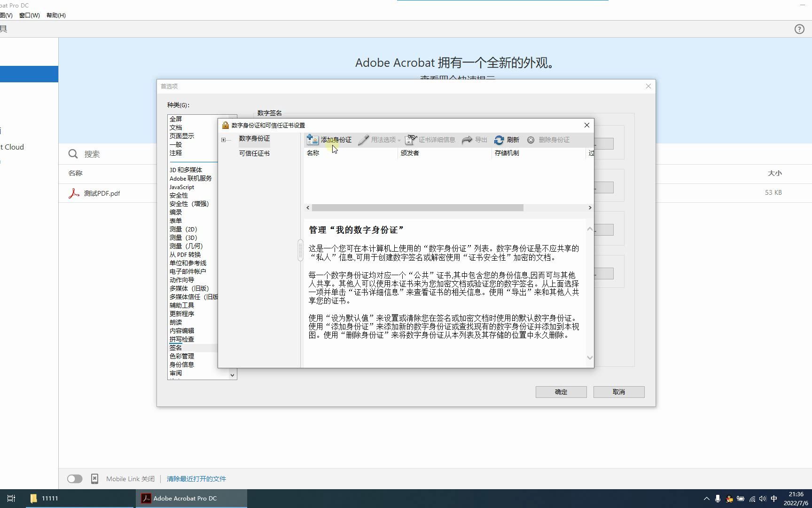
Task: Click the microphone tray icon
Action: click(x=718, y=499)
